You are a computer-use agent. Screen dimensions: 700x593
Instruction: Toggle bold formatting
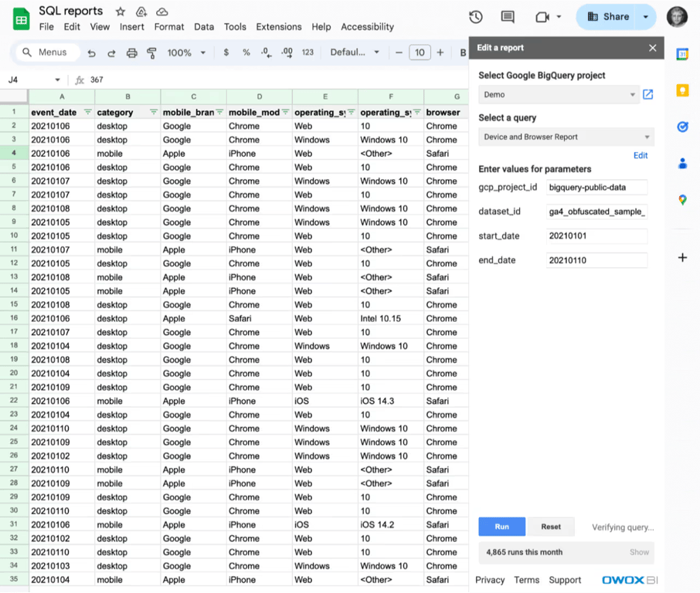point(463,53)
